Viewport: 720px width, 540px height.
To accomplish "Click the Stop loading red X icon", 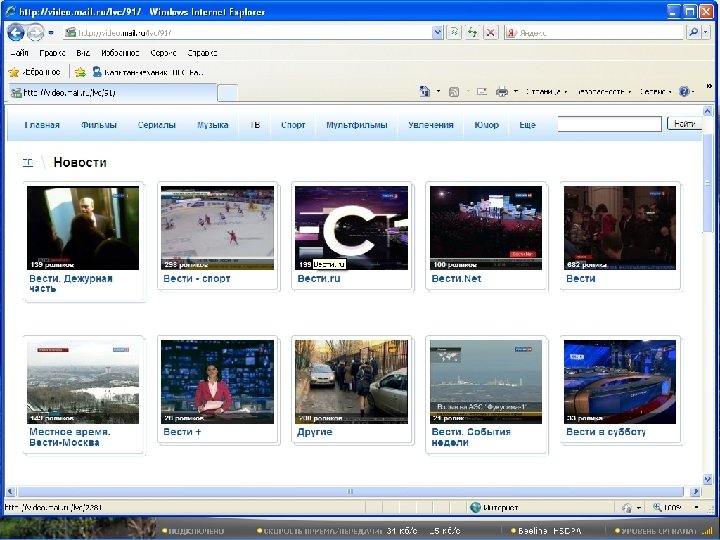I will [490, 32].
